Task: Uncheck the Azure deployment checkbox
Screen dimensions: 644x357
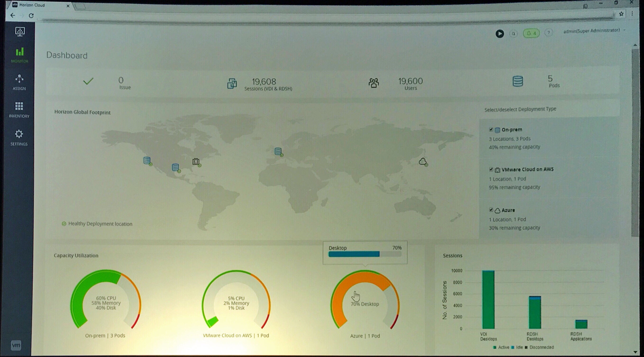Action: click(x=491, y=210)
